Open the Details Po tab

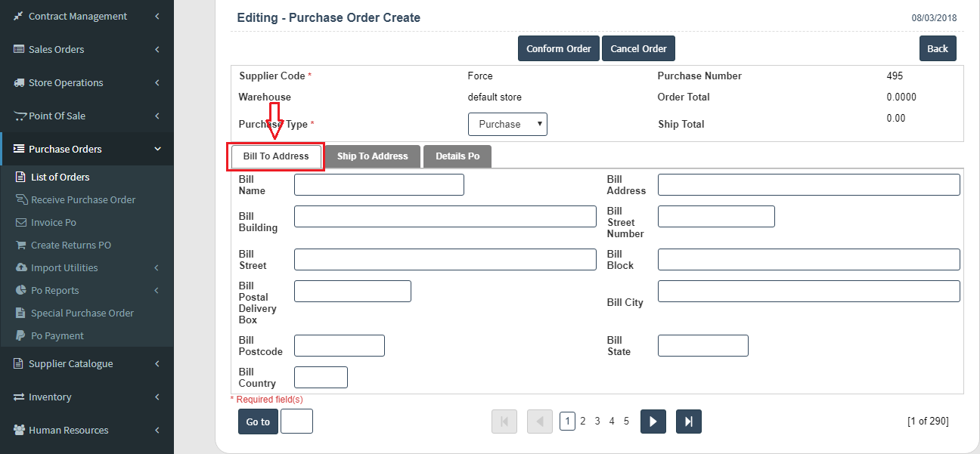tap(457, 156)
